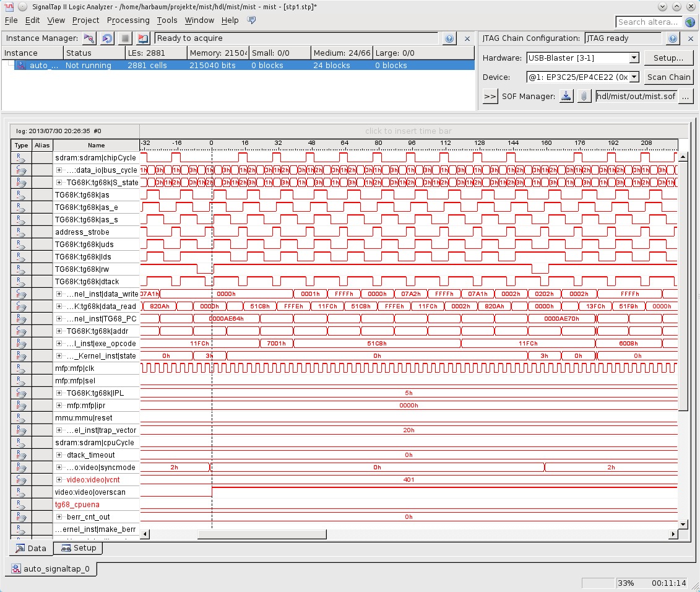Screen dimensions: 700x592
Task: Expand the nel_inst|TG68_PC bus
Action: [x=59, y=318]
